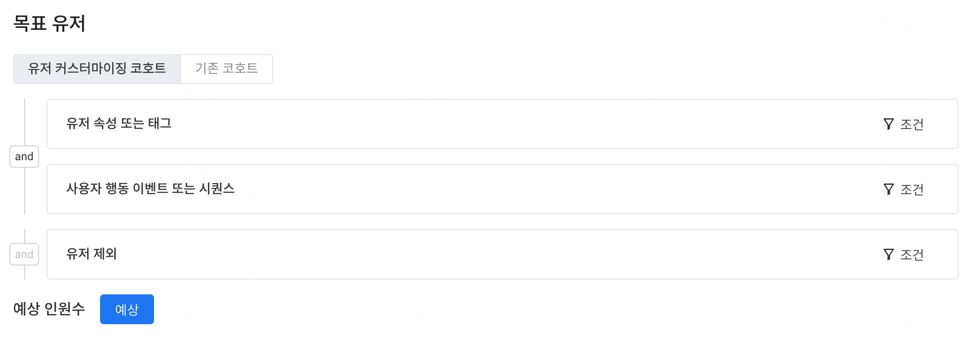Switch to the 기존 코호트 tab
This screenshot has width=980, height=340.
[227, 69]
